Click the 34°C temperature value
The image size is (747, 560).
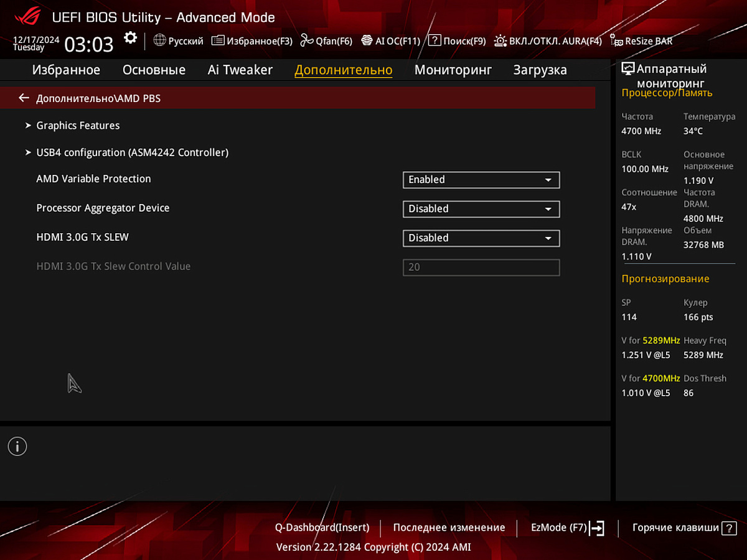[693, 131]
